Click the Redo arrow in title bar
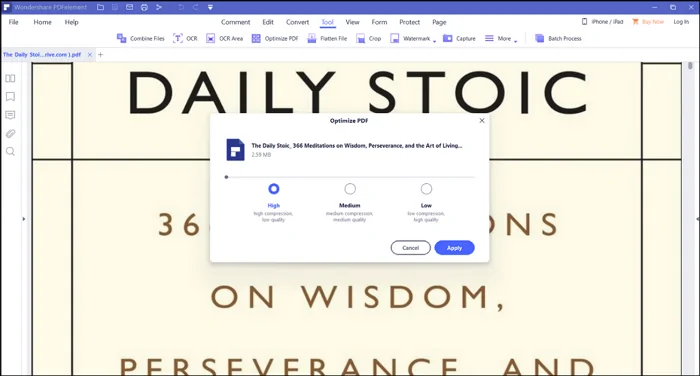 tap(196, 7)
